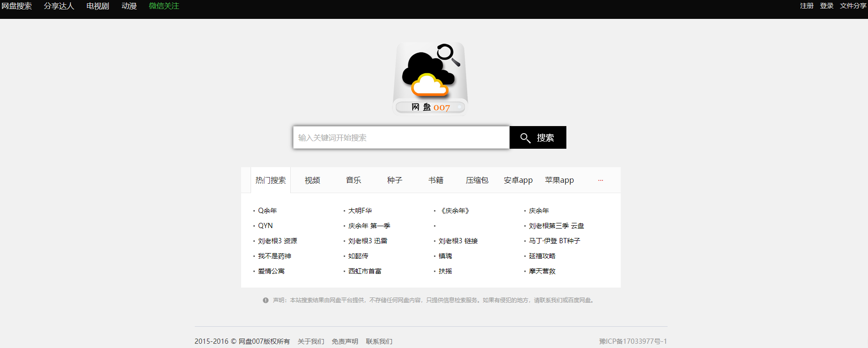Open 西虹市首富 hot search
868x348 pixels.
(365, 271)
